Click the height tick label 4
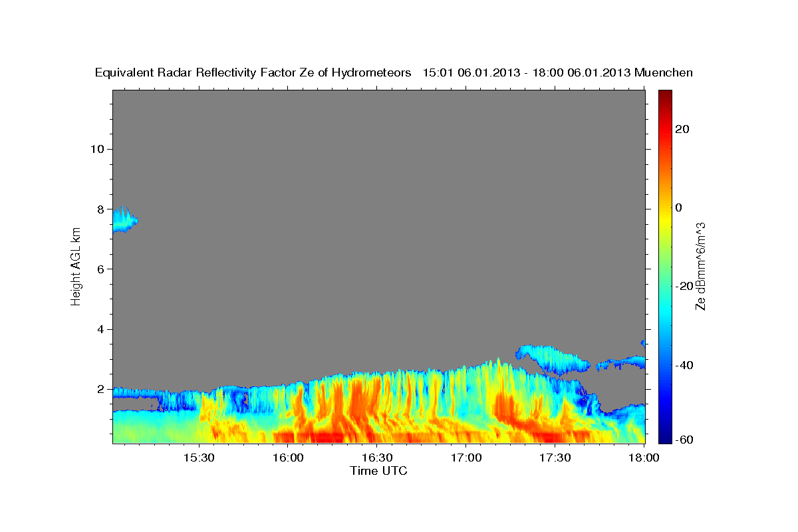798x532 pixels. click(101, 329)
